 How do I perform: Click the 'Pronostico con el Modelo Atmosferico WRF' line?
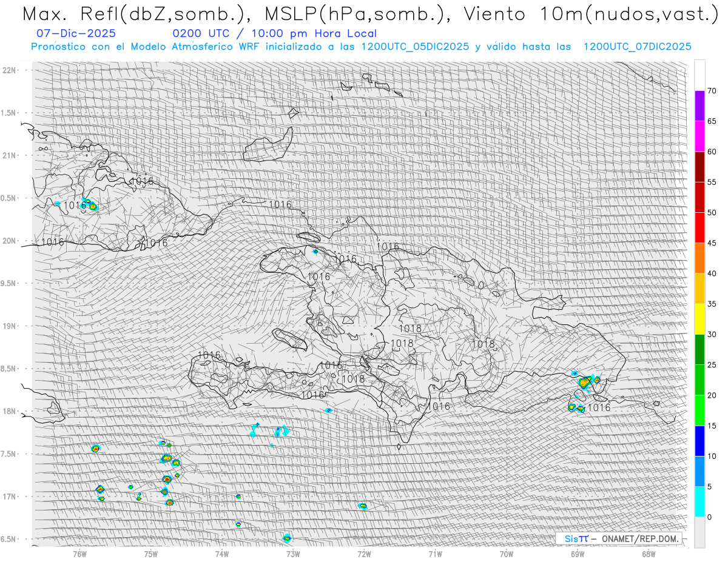click(x=362, y=47)
